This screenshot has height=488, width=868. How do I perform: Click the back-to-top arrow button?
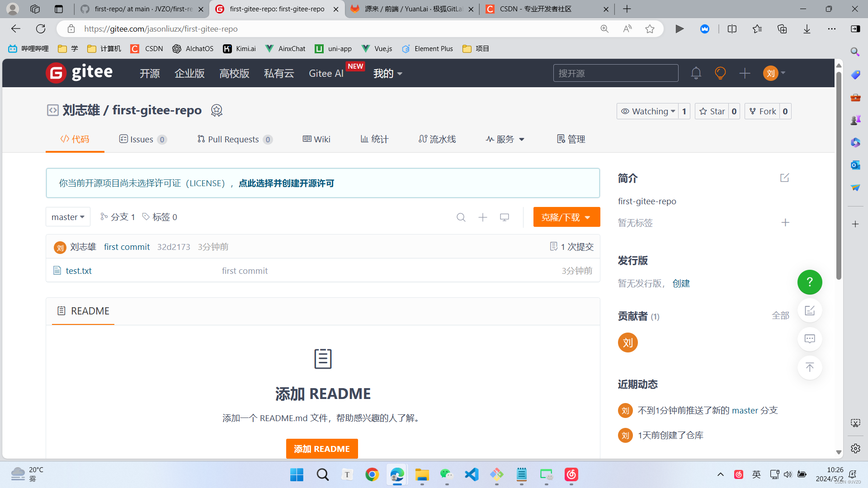click(x=809, y=367)
